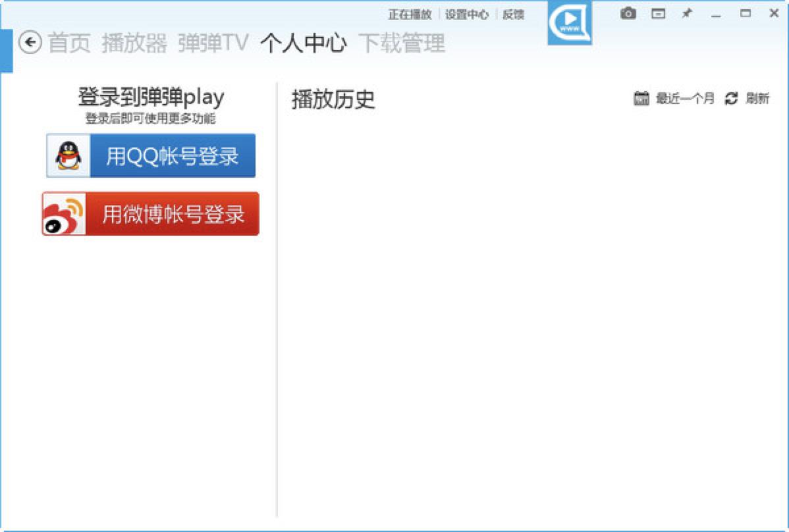The image size is (789, 532).
Task: Log in with Weibo account button
Action: click(x=150, y=214)
